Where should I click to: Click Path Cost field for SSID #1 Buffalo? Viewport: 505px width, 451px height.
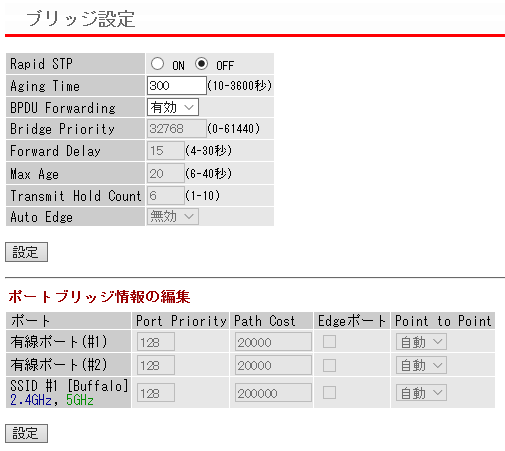coord(273,393)
